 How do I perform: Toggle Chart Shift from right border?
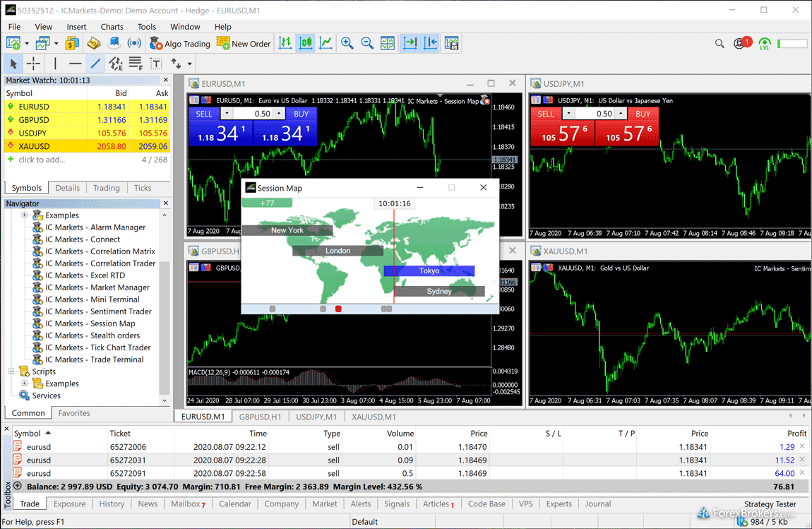coord(430,44)
